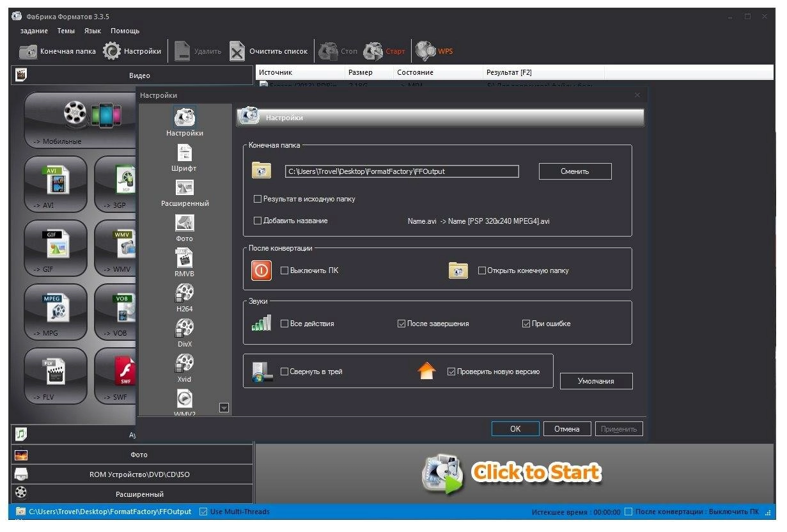Click the WPS toolbar icon

(x=435, y=51)
